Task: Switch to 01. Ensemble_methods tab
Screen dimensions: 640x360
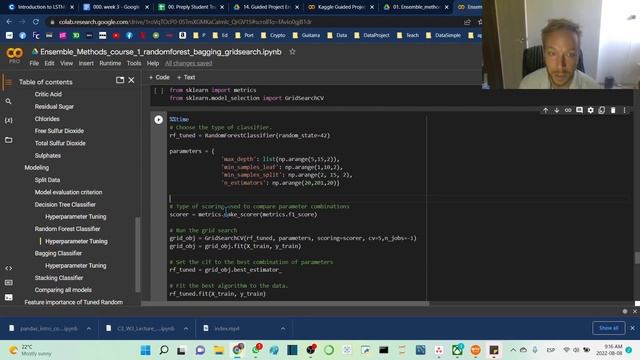Action: 416,7
